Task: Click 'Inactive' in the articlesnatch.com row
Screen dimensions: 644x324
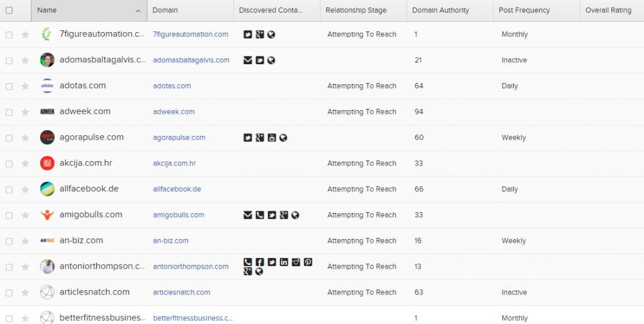Action: (x=514, y=293)
